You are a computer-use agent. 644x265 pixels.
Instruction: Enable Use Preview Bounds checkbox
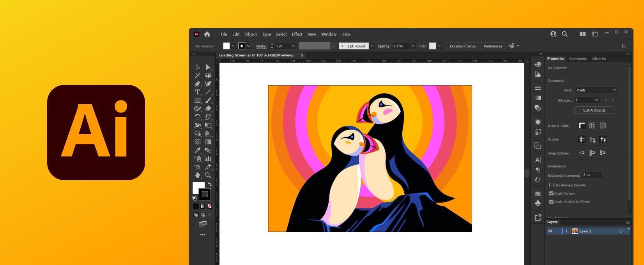click(551, 185)
